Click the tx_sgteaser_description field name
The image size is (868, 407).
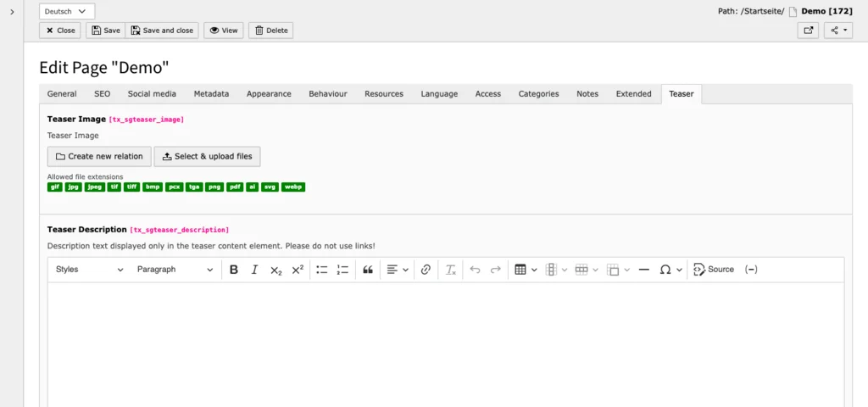pos(180,230)
